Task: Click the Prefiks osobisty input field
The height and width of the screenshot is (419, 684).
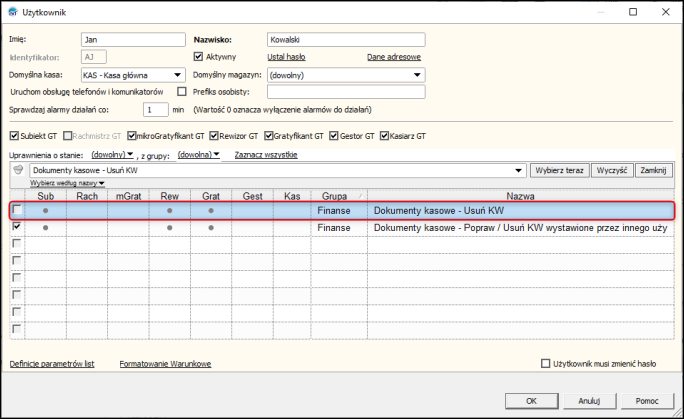Action: coord(346,92)
